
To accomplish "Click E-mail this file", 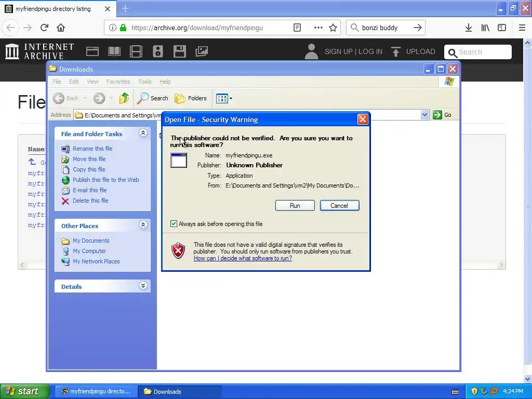I will 89,190.
